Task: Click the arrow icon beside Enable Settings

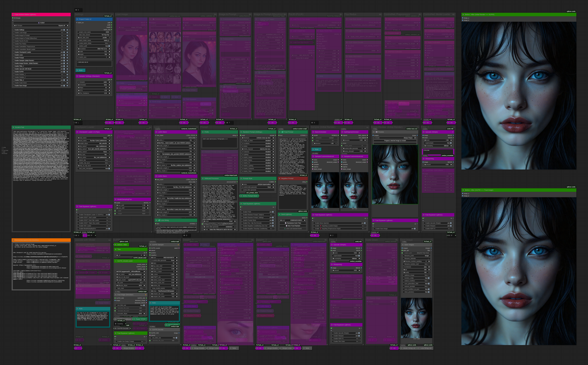Action: (67, 30)
